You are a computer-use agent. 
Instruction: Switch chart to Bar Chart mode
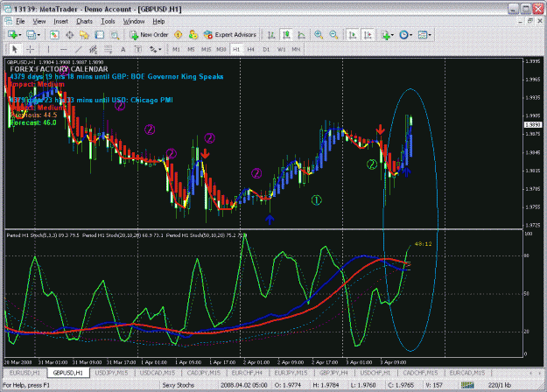pos(271,35)
